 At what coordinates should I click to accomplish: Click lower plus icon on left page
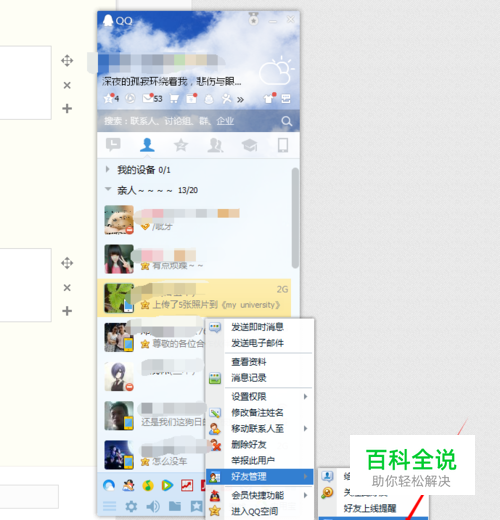coord(67,311)
